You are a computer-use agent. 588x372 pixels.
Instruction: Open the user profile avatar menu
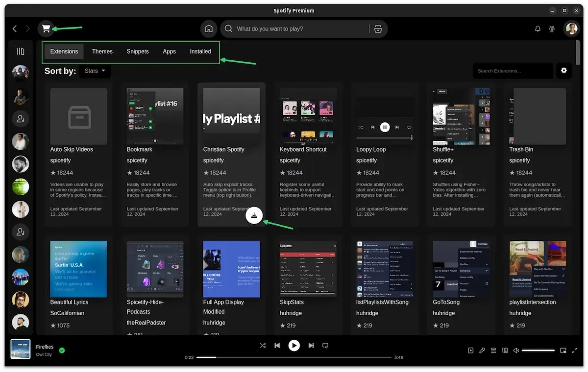(571, 29)
